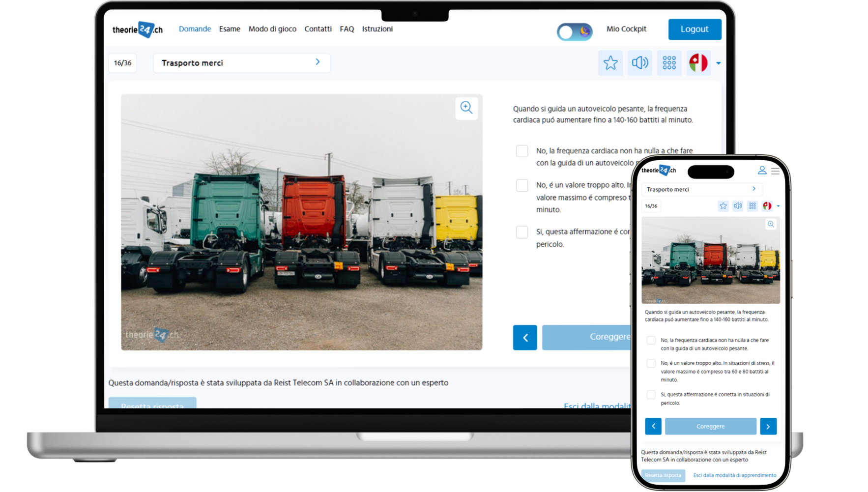Open the Esame menu item
The image size is (868, 492).
coord(230,29)
